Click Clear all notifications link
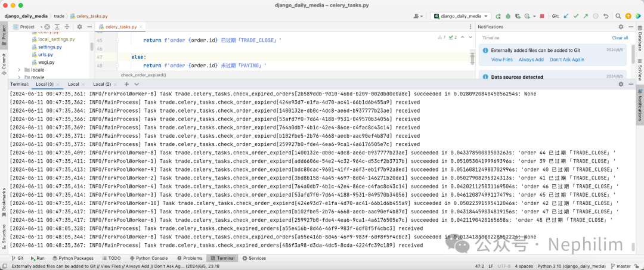644x270 pixels. tap(620, 38)
